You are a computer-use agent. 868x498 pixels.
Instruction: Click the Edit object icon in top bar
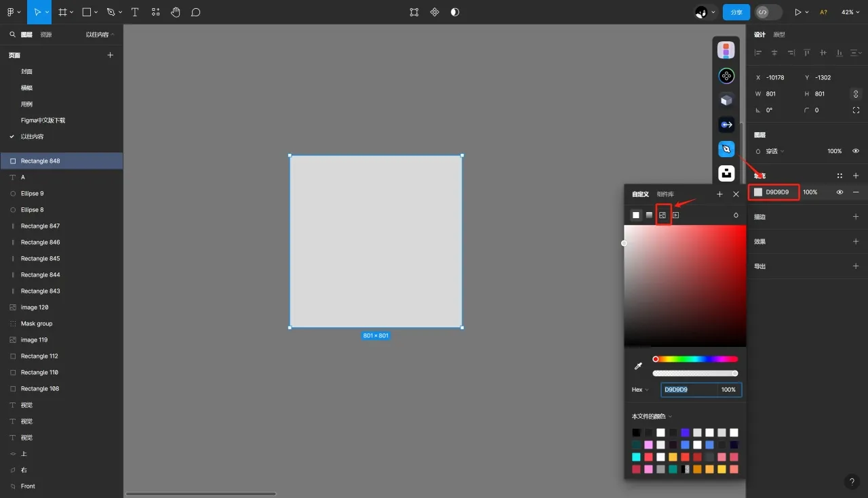click(x=414, y=12)
